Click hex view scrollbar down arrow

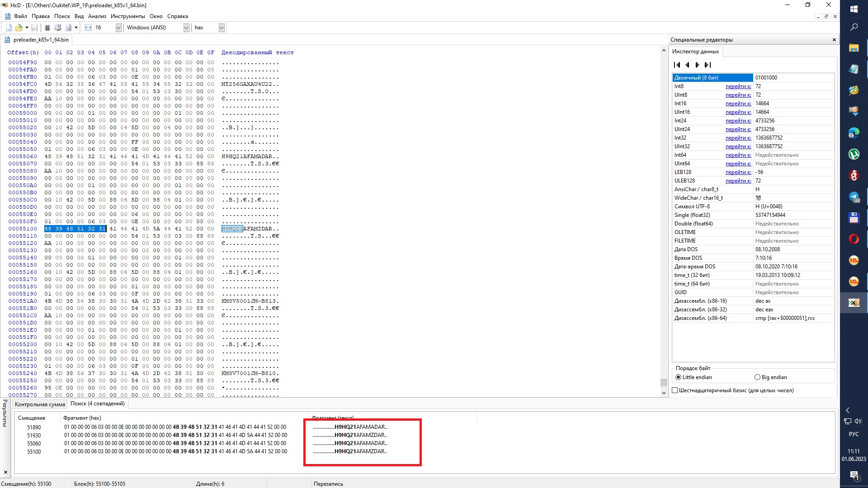tap(664, 393)
